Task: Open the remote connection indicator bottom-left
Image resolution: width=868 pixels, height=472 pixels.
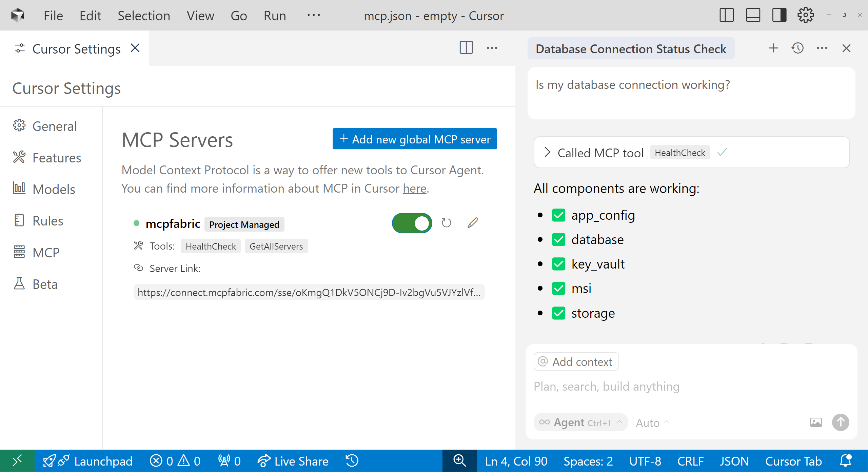Action: [x=17, y=461]
